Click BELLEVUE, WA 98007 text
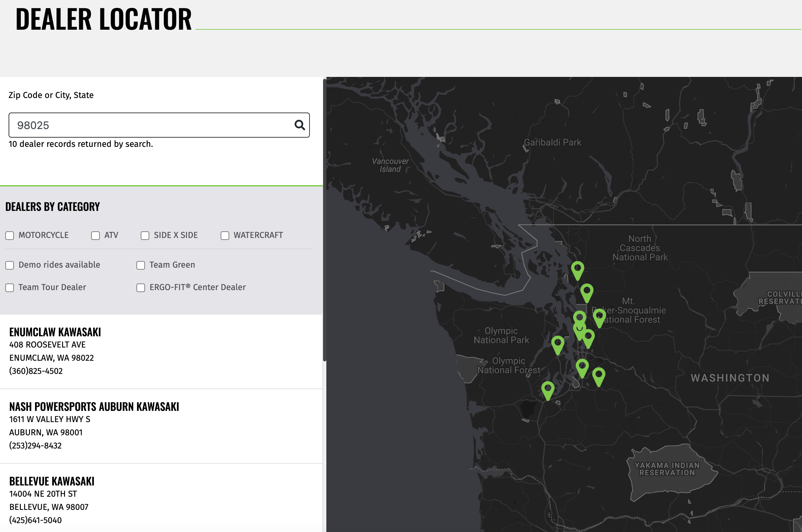Viewport: 802px width, 532px height. click(49, 507)
